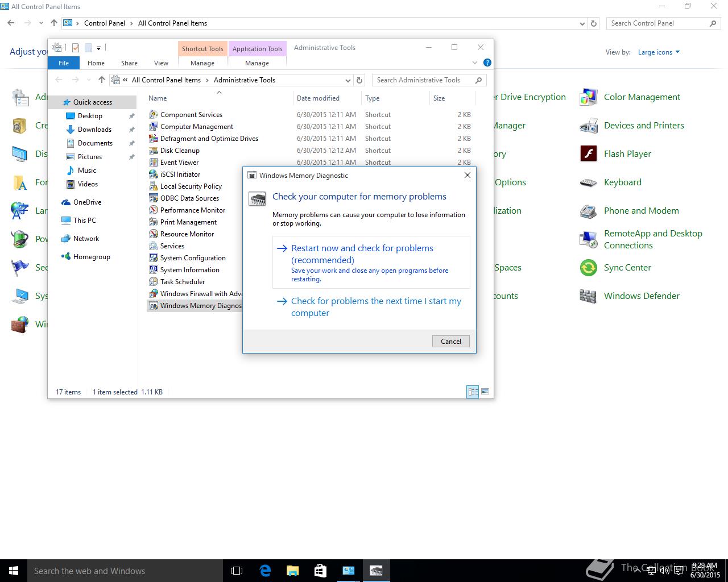Open Flash Player icon in Control Panel
The width and height of the screenshot is (728, 582).
click(588, 154)
